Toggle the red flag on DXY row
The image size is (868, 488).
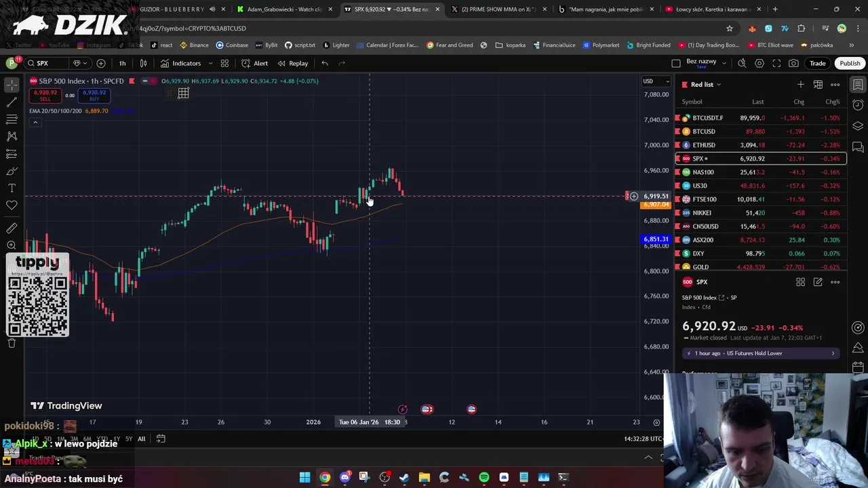[678, 253]
